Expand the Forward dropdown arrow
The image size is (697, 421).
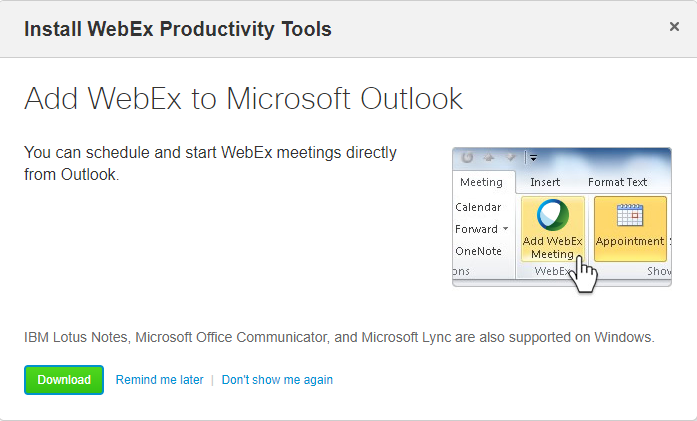(x=505, y=229)
